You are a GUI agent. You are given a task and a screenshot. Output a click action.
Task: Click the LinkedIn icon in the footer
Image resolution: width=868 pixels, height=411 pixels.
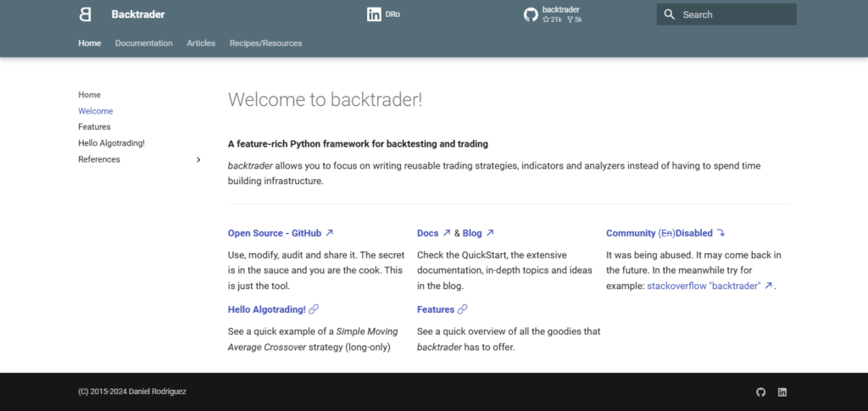click(782, 392)
